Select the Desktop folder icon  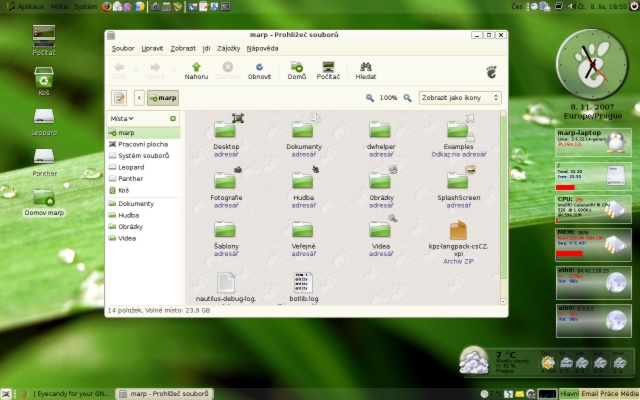[225, 130]
